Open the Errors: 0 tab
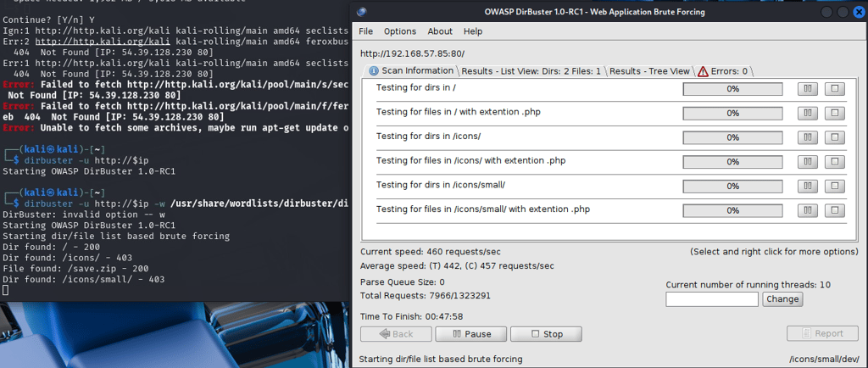The height and width of the screenshot is (368, 868). tap(723, 71)
